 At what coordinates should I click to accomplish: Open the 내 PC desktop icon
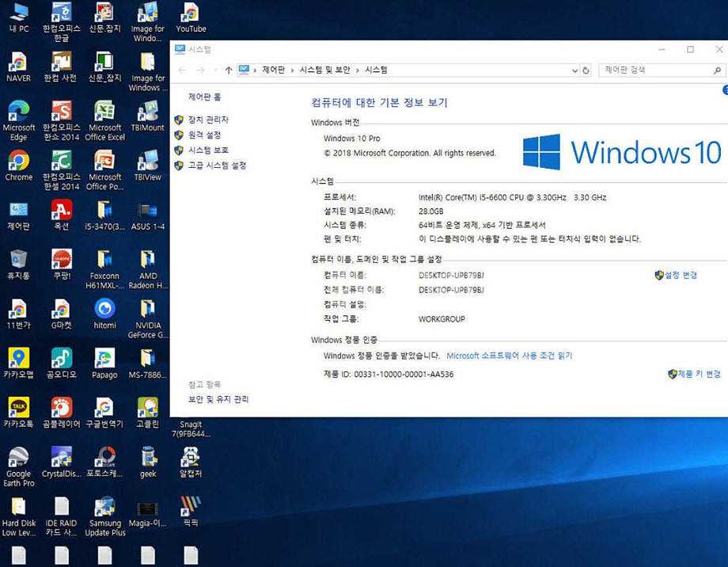pos(18,17)
